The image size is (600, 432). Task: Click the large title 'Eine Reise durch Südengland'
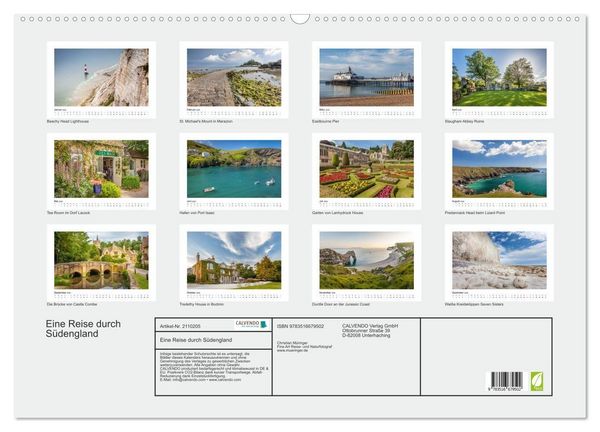(83, 329)
